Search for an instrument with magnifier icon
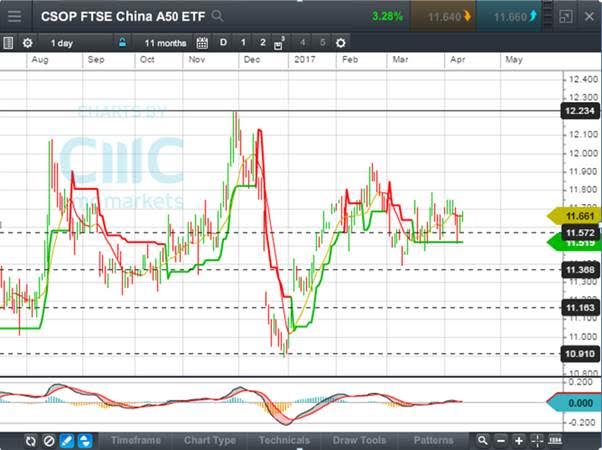Viewport: 602px width, 450px height. [218, 16]
